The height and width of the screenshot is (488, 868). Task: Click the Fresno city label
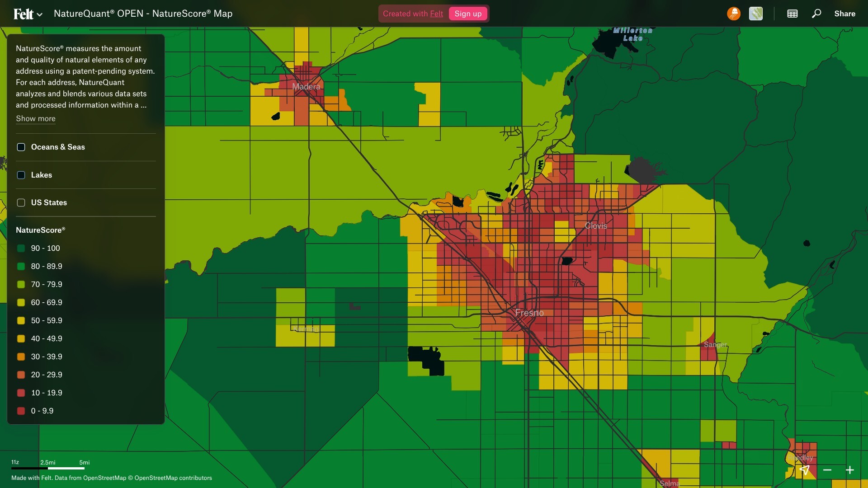pos(529,313)
